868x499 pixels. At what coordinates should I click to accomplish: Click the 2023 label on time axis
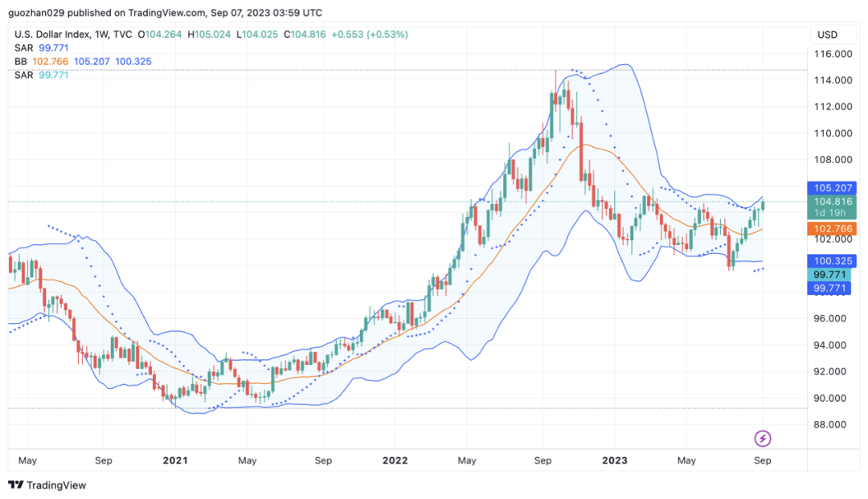click(615, 460)
